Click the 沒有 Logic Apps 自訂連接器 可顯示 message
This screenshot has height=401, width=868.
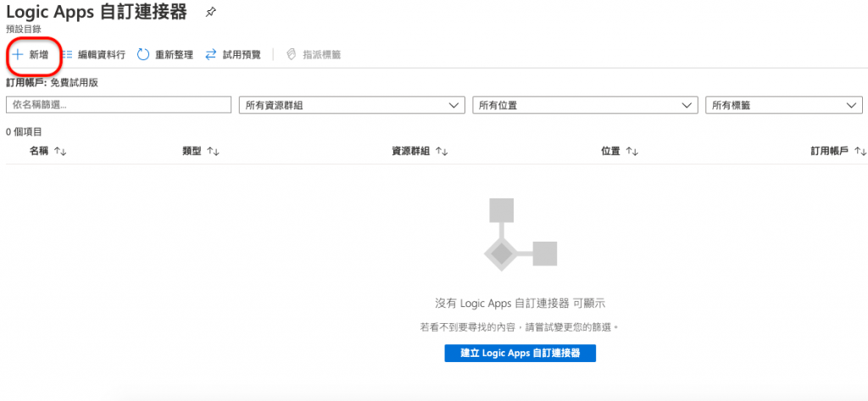(520, 303)
